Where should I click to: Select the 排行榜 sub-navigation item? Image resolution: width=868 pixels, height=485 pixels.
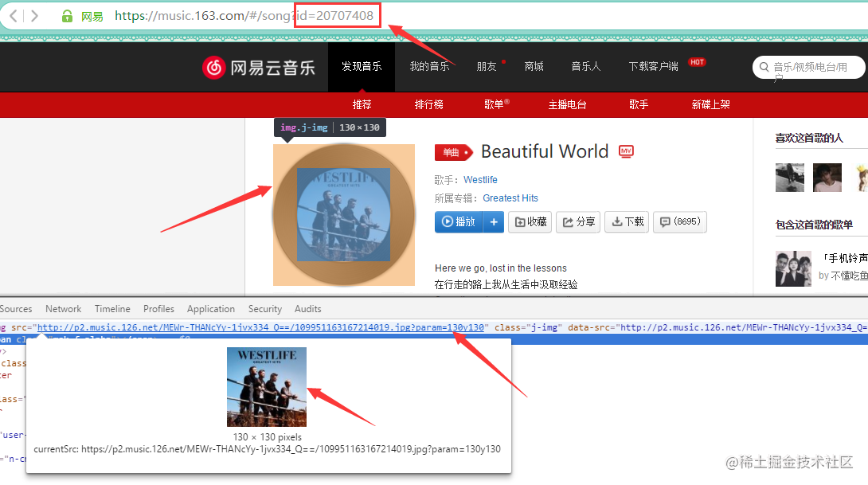click(429, 104)
